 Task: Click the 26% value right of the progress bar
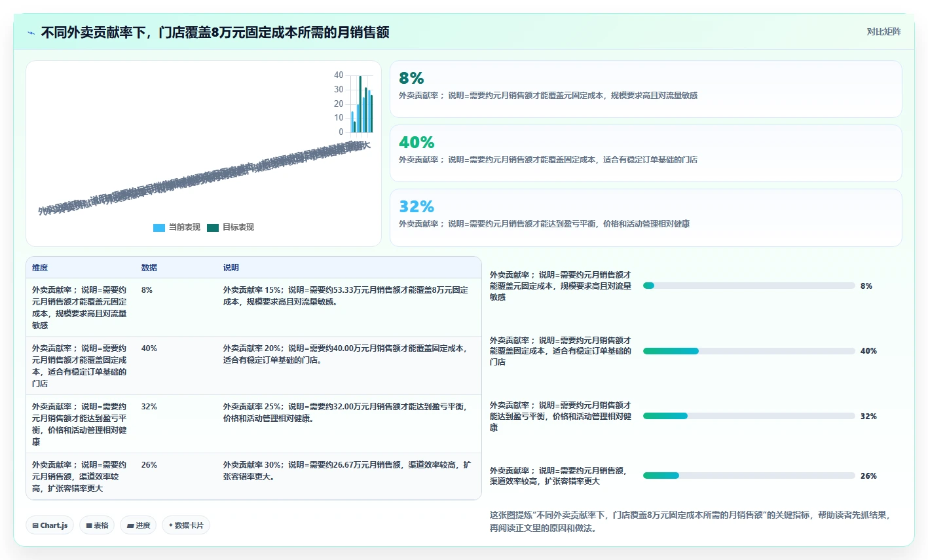869,476
